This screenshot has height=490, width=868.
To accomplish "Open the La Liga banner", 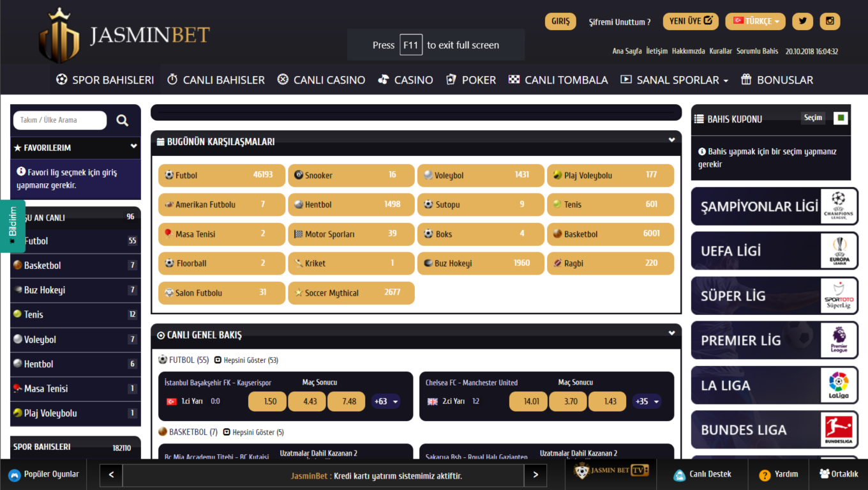I will click(775, 385).
